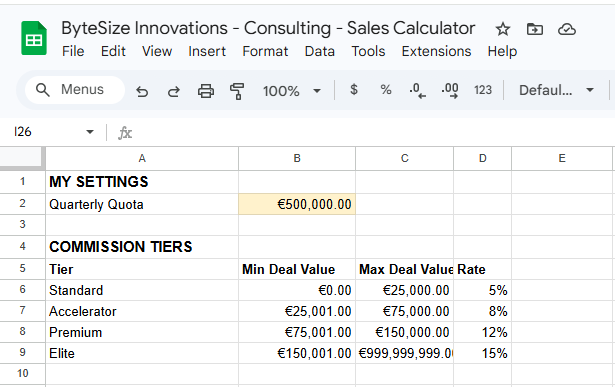The width and height of the screenshot is (615, 387).
Task: Select column A header
Action: point(142,158)
